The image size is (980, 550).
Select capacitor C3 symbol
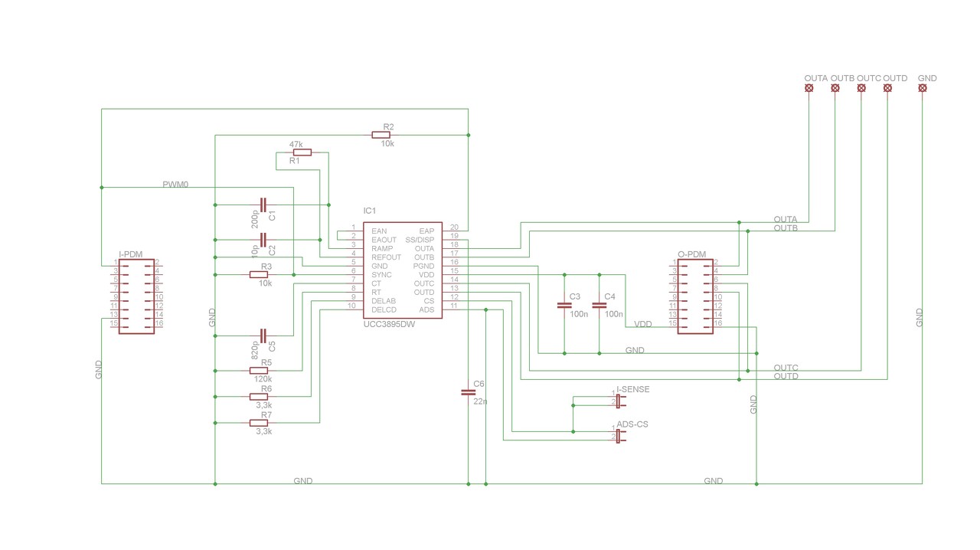click(564, 305)
